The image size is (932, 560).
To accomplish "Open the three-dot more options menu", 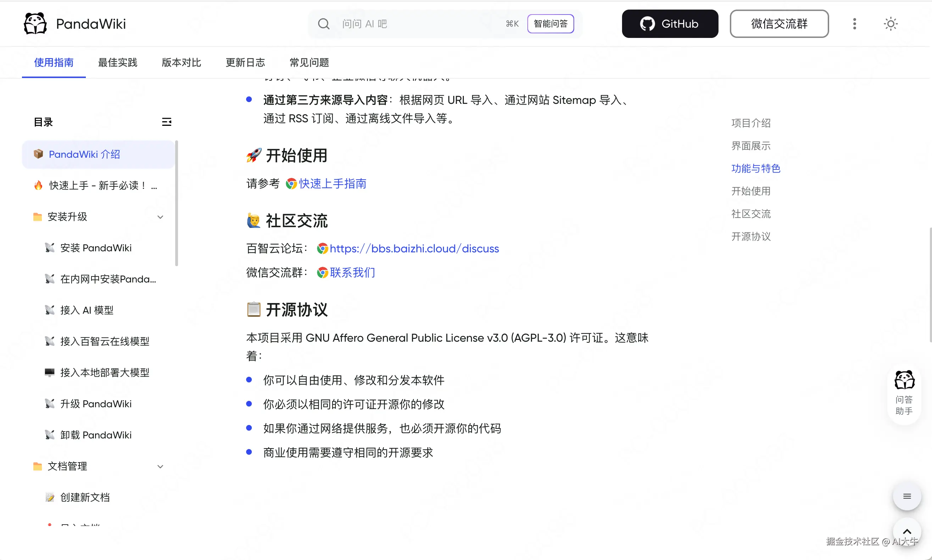I will pyautogui.click(x=854, y=24).
